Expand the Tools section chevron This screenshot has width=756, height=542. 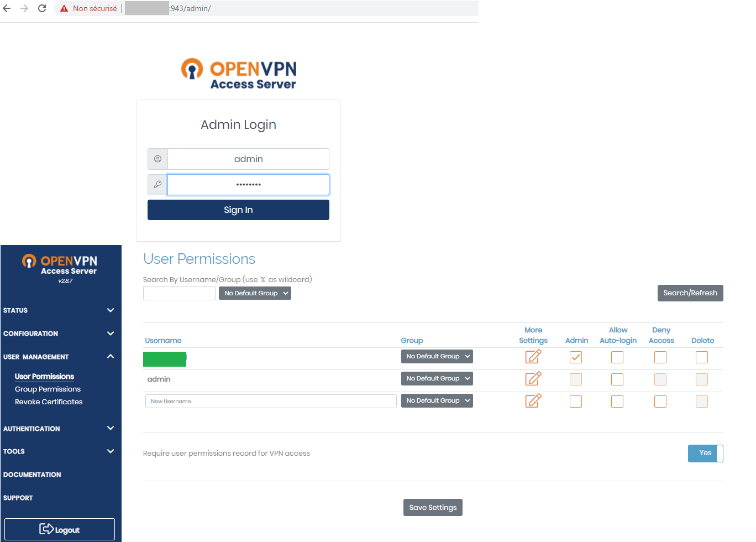(x=111, y=451)
